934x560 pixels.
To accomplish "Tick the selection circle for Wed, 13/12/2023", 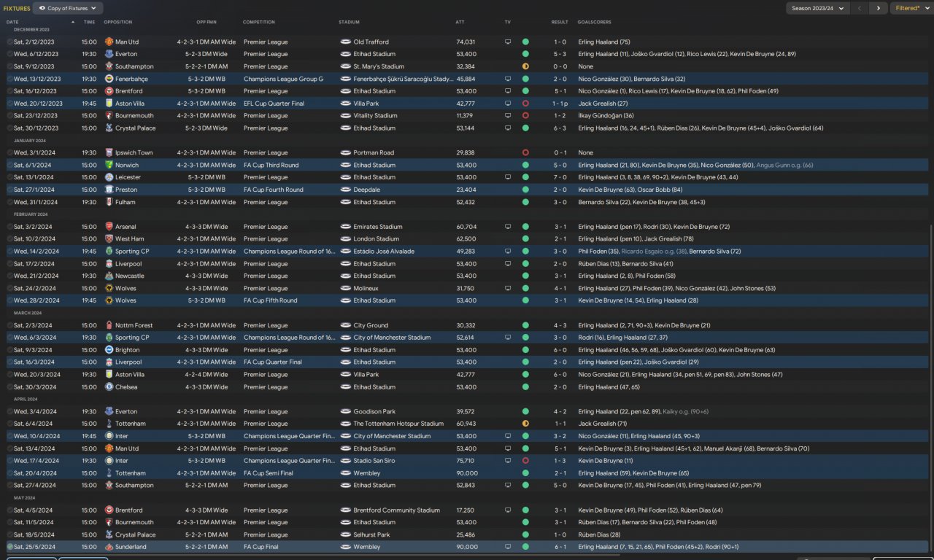I will (10, 79).
